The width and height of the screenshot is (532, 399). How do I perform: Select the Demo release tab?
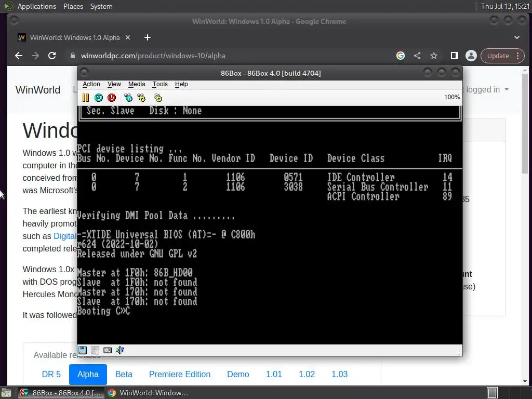[238, 374]
